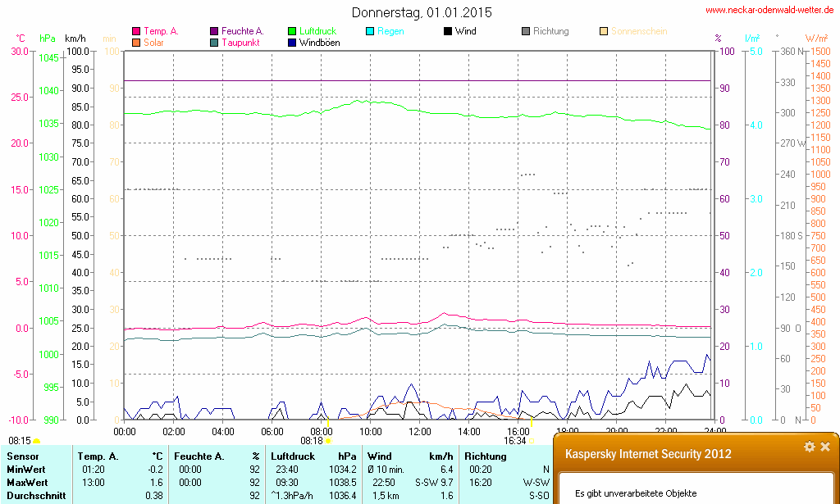Click the gray Richtung legend swatch

(526, 32)
